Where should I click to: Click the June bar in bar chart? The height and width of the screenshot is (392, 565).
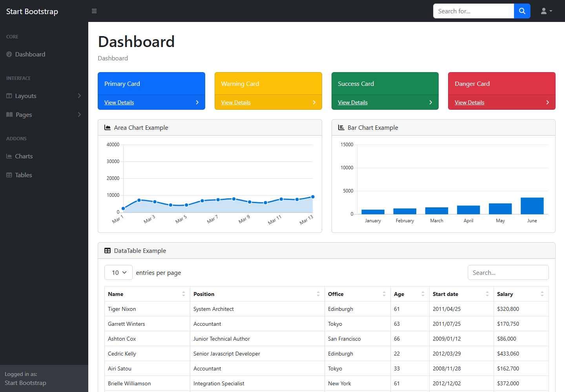532,206
